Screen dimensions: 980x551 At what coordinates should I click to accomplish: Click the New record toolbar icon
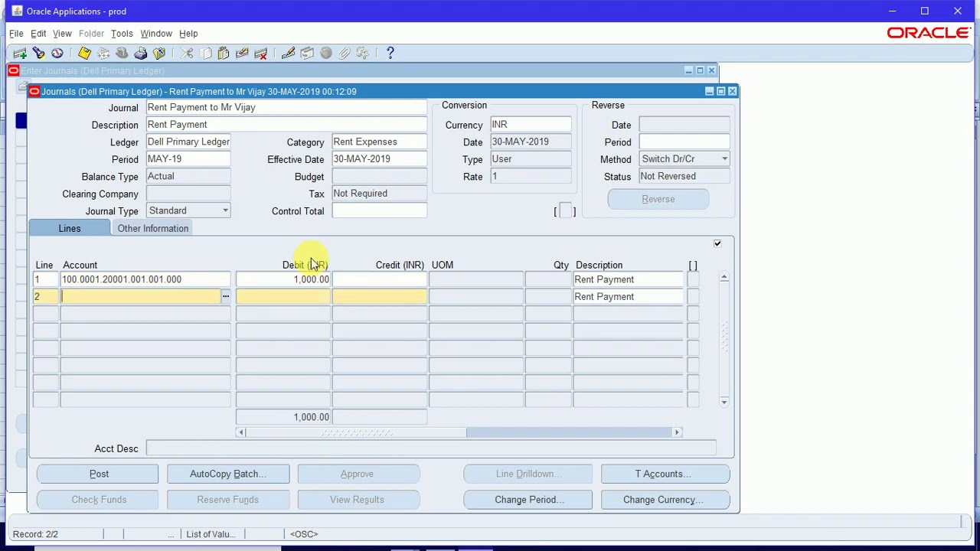pyautogui.click(x=20, y=53)
